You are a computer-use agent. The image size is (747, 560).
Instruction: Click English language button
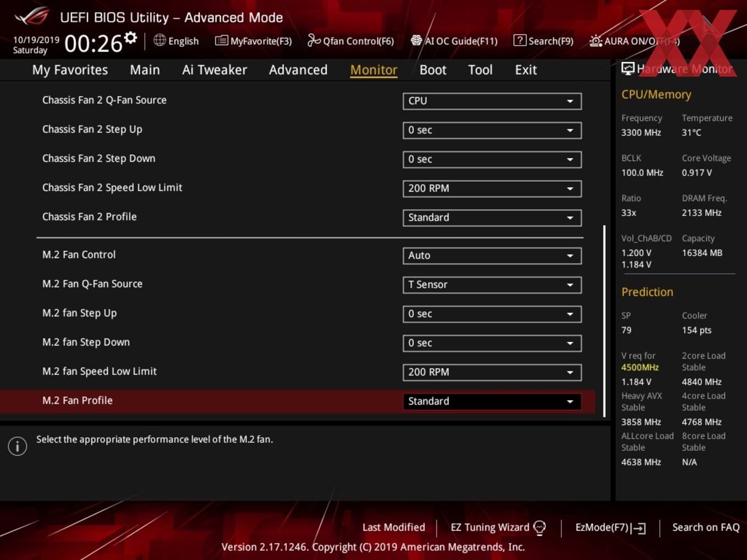[x=183, y=41]
